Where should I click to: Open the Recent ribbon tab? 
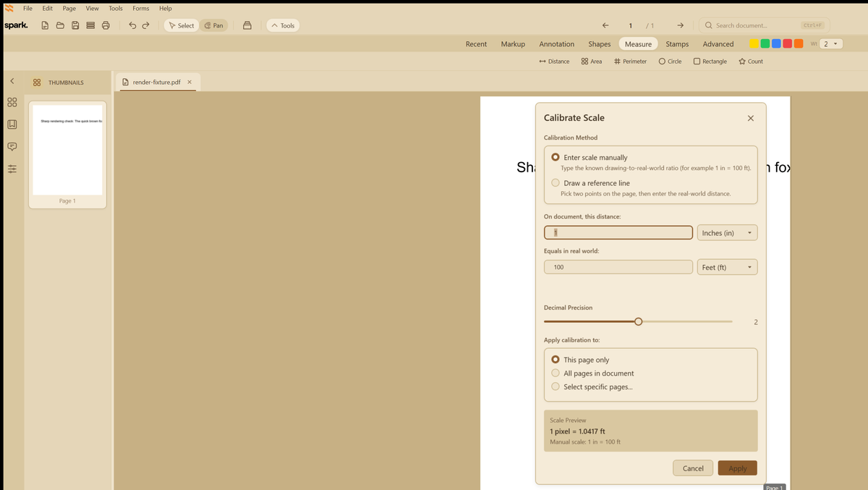[476, 44]
